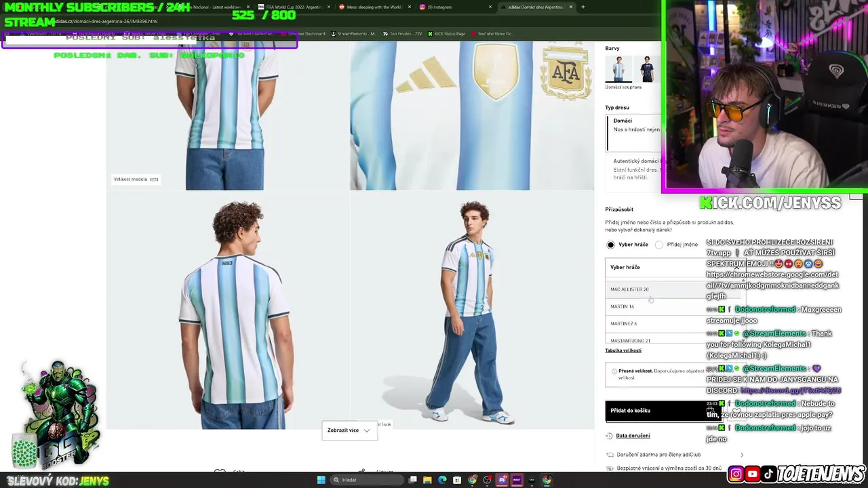The height and width of the screenshot is (488, 868).
Task: Select the dark navy jersey color thumbnail
Action: coord(647,68)
